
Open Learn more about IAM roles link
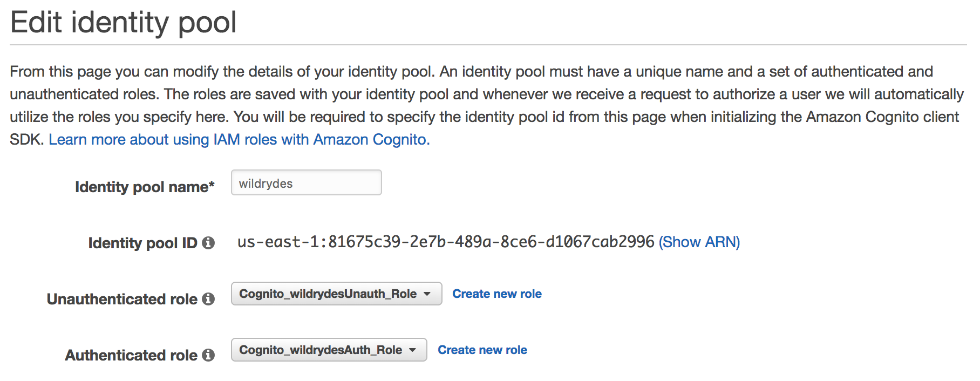pyautogui.click(x=239, y=139)
